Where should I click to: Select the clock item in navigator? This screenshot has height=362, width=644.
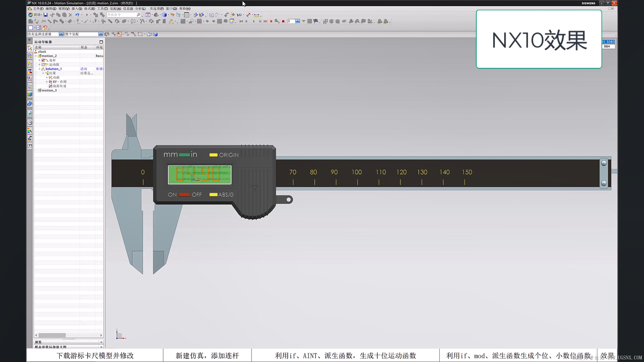42,52
